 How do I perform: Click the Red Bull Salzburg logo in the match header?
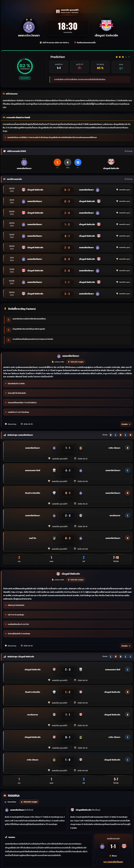(106, 25)
